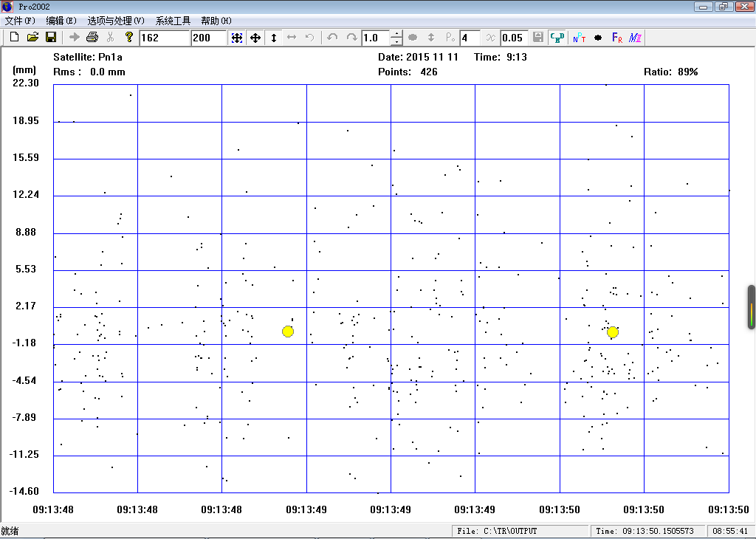This screenshot has width=756, height=539.
Task: Increase the 1.0 value with the up spinner
Action: pyautogui.click(x=396, y=34)
